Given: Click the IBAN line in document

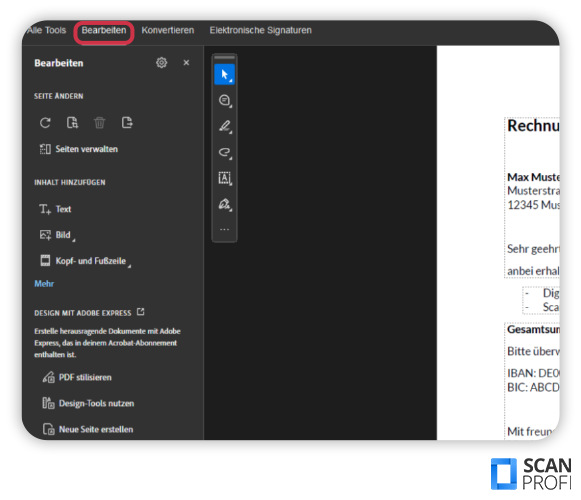Looking at the screenshot, I should pos(533,373).
